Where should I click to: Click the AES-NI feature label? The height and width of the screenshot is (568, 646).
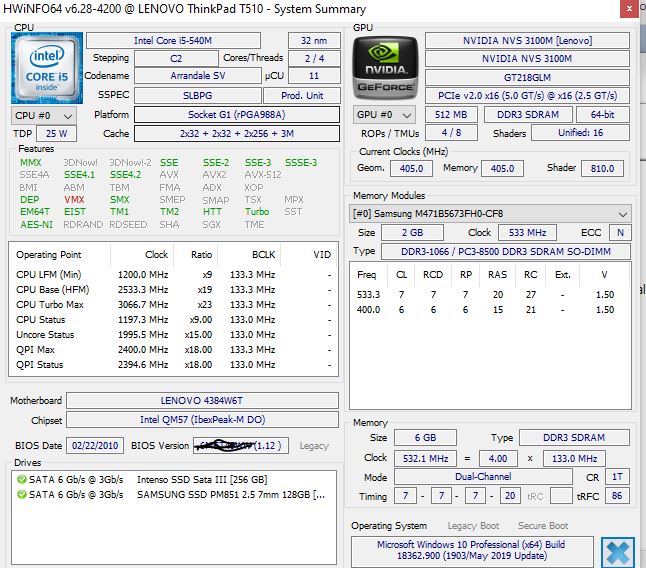click(37, 224)
